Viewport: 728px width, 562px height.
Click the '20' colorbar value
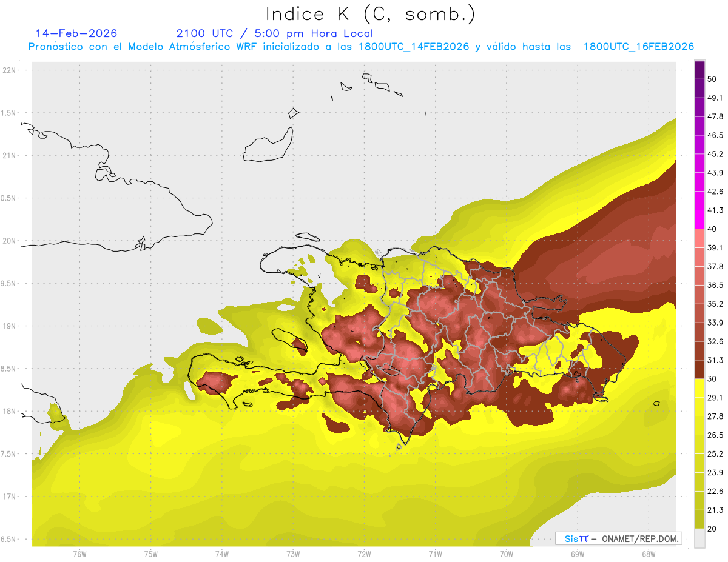tap(712, 529)
